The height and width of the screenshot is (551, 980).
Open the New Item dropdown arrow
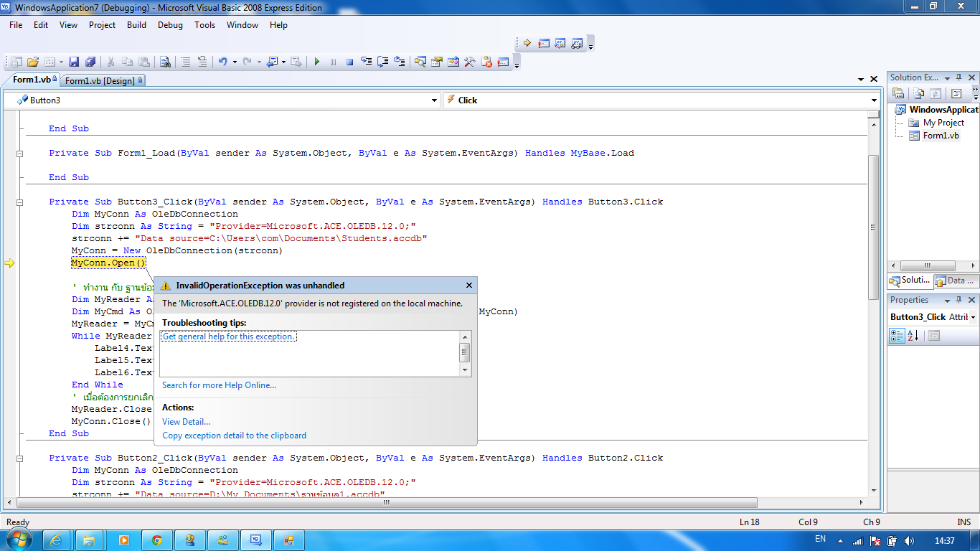[61, 62]
